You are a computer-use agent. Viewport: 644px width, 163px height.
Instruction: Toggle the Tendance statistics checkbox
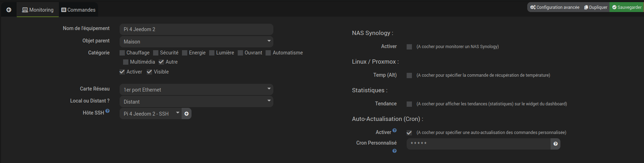click(409, 104)
